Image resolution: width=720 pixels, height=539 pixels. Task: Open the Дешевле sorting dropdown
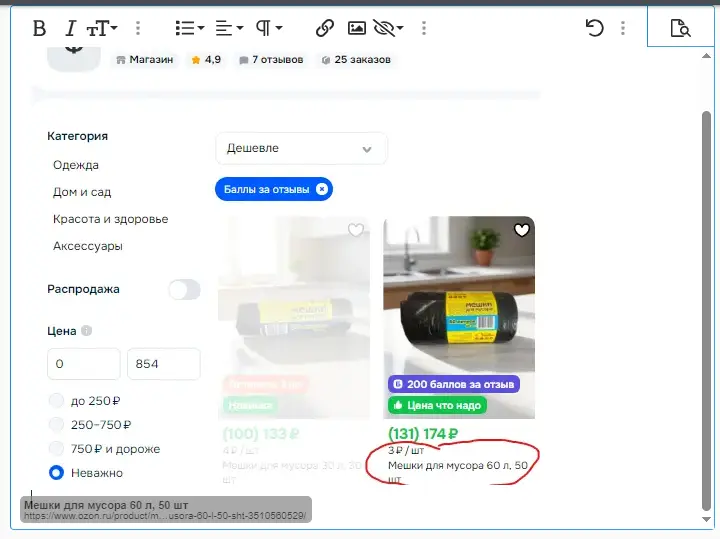click(301, 148)
